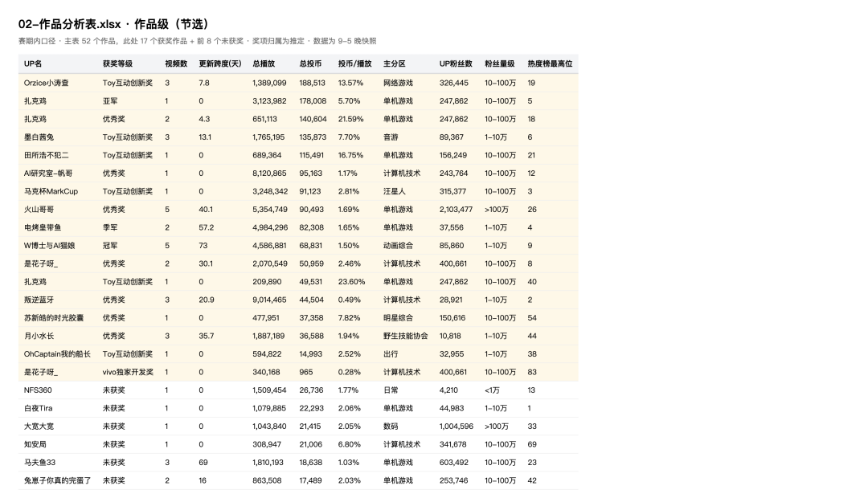The image size is (868, 494).
Task: Click the subtitle line starting 赛期内口径
Action: click(197, 41)
